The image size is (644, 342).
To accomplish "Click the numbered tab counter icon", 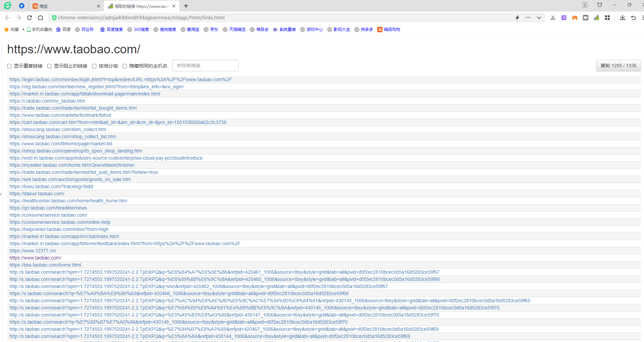I will pos(585,5).
